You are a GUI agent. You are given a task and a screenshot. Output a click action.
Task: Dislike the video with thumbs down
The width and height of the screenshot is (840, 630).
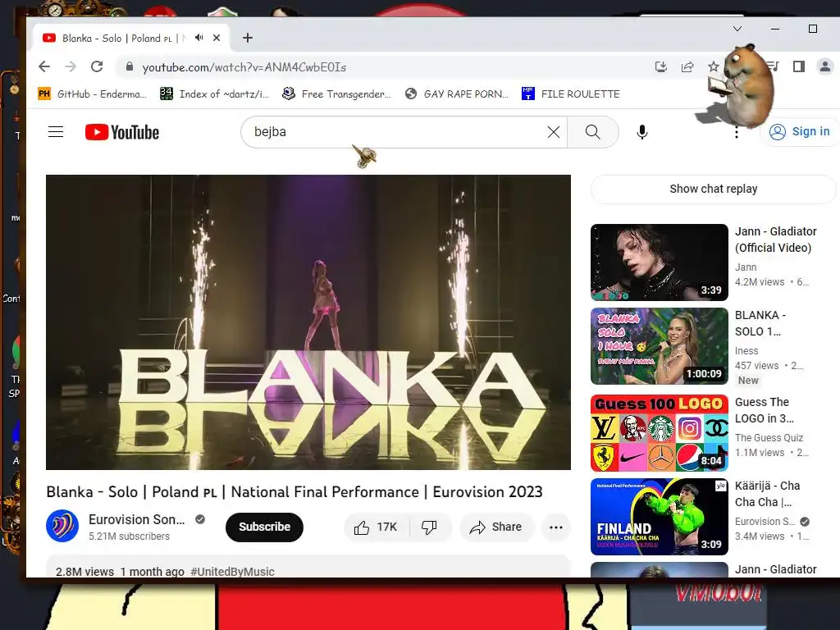pyautogui.click(x=430, y=527)
